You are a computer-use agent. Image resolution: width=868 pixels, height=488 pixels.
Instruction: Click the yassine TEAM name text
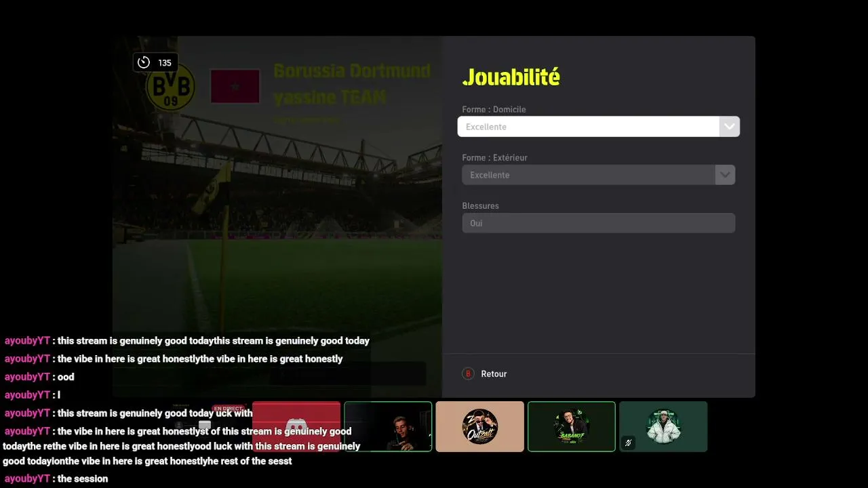point(330,97)
